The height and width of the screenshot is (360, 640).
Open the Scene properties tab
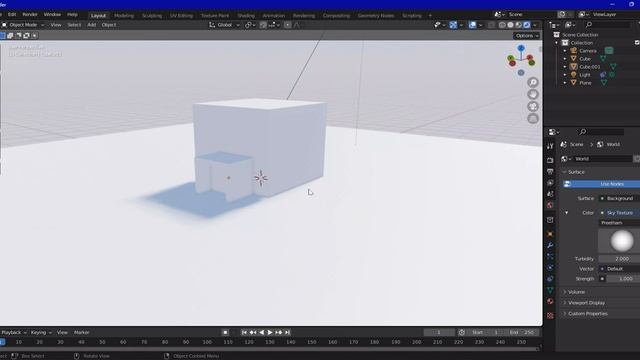[x=550, y=193]
